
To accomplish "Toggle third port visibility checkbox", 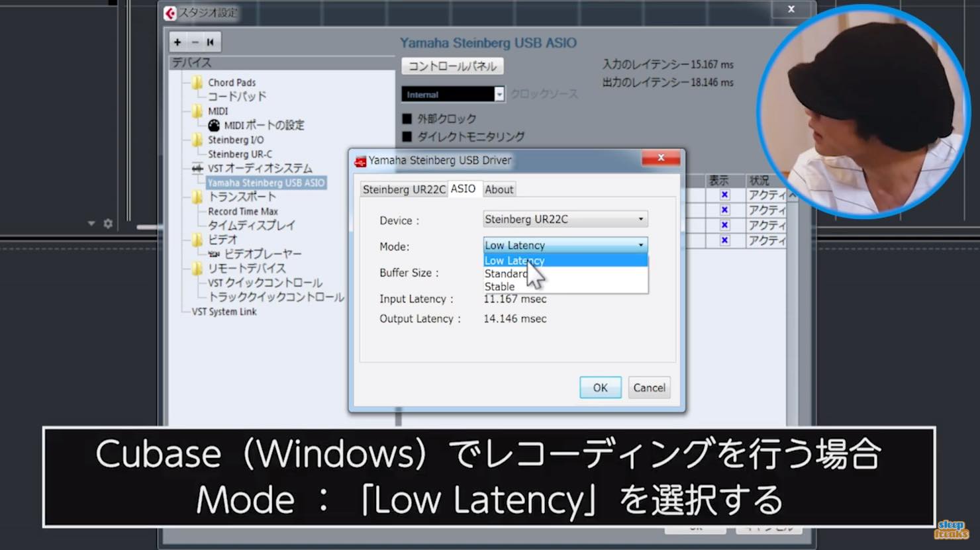I will (724, 225).
